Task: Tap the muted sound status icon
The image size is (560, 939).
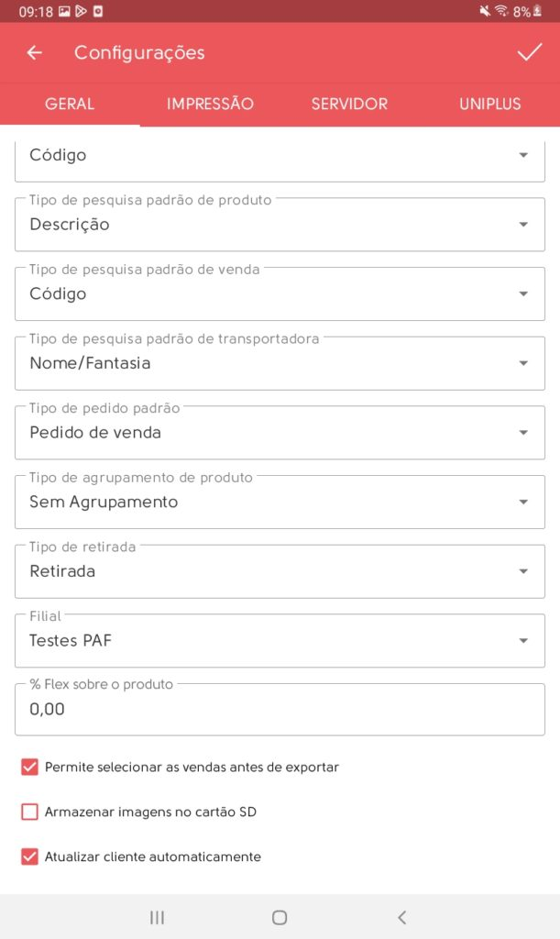Action: tap(484, 12)
